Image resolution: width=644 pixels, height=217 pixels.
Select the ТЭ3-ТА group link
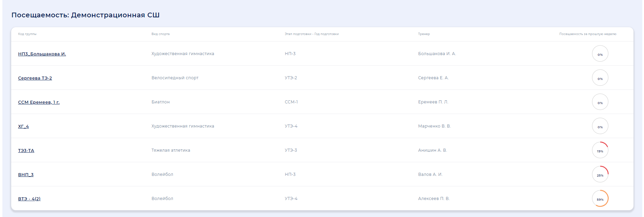coord(26,150)
